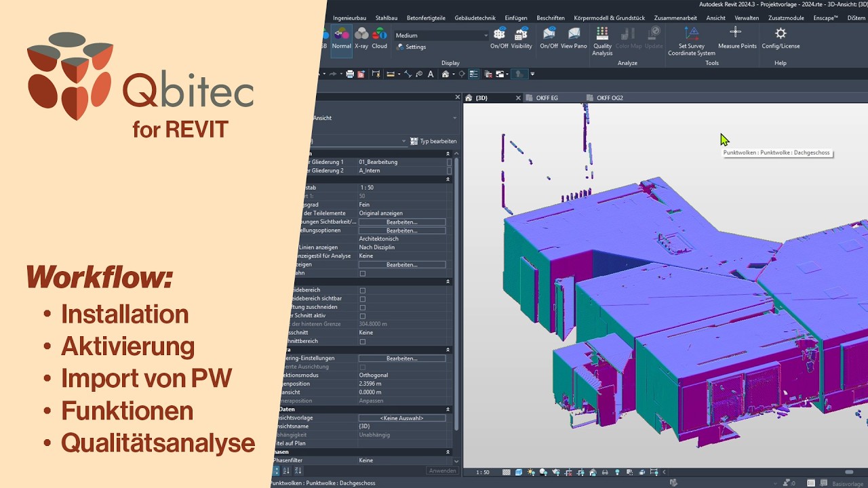Viewport: 868px width, 488px height.
Task: Switch to the OKFF OG2 view tab
Action: pos(610,98)
